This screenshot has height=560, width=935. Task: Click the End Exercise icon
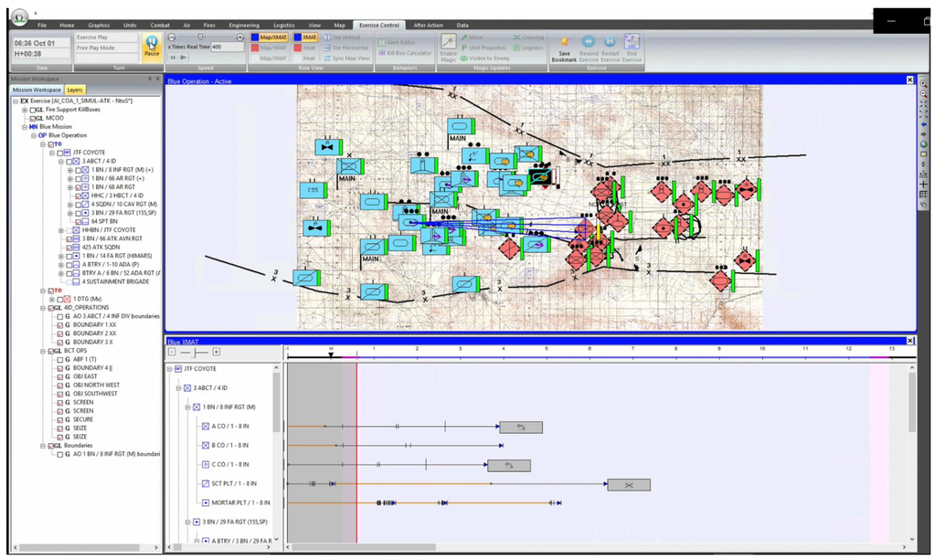tap(632, 41)
